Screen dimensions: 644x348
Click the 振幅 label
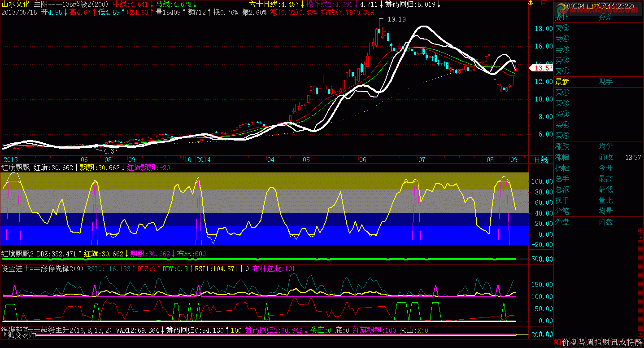[562, 168]
